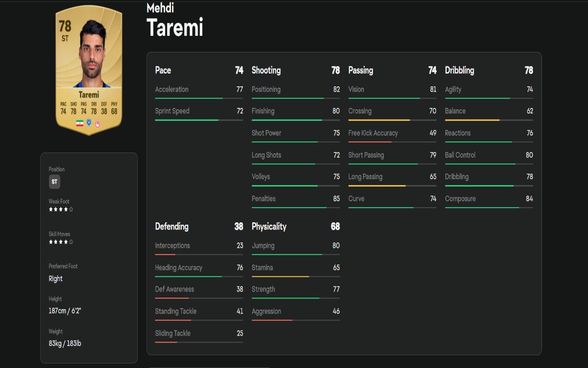Select the Shooting category heading
Image resolution: width=588 pixels, height=368 pixels.
266,70
